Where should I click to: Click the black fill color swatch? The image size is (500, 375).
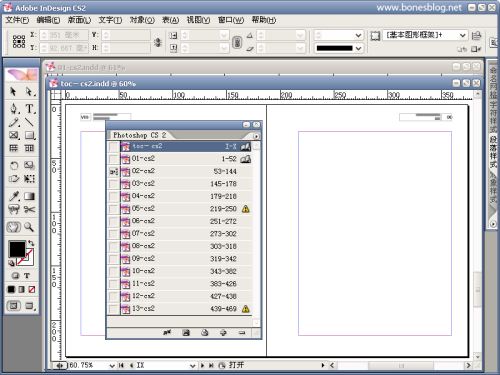tap(17, 249)
